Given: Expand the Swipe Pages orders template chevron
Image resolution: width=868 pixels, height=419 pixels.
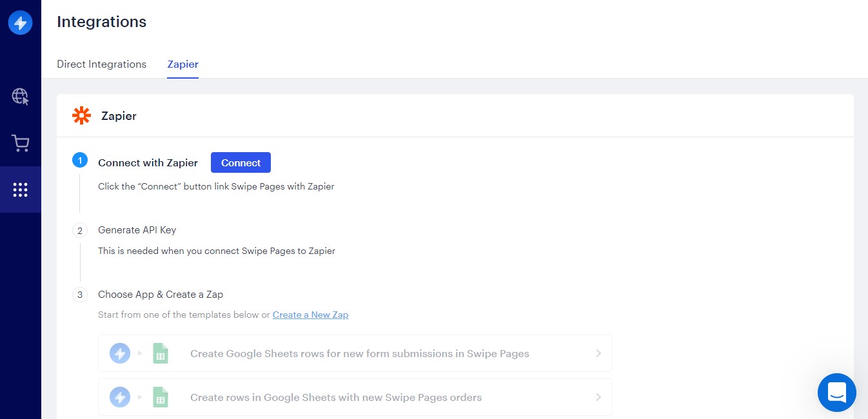Looking at the screenshot, I should (x=598, y=397).
